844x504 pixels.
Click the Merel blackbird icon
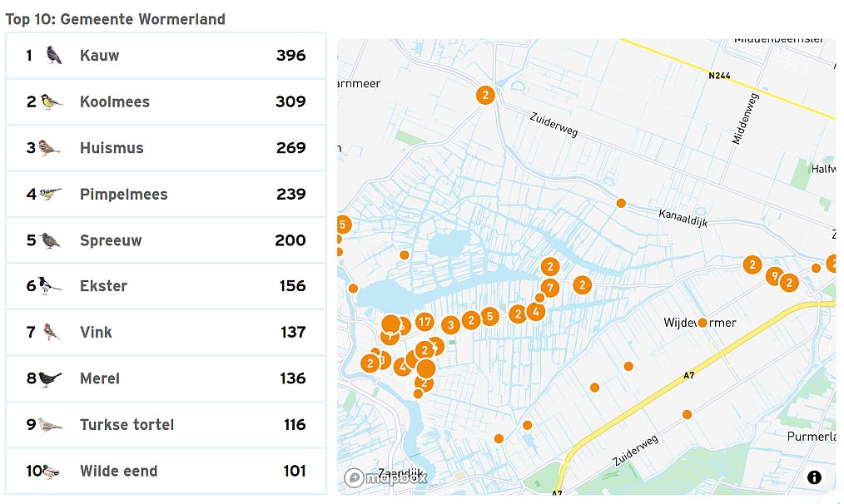pos(50,378)
